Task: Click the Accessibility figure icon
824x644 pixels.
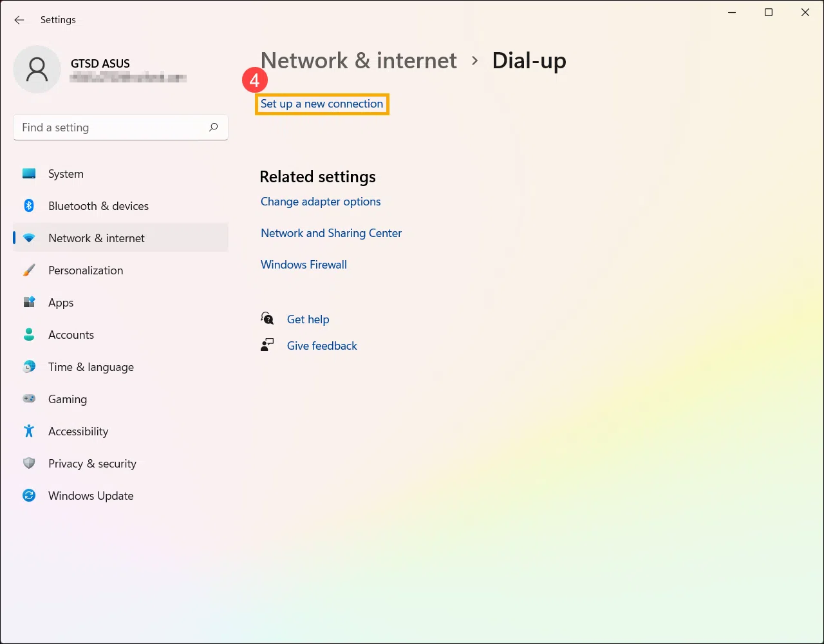Action: [29, 431]
